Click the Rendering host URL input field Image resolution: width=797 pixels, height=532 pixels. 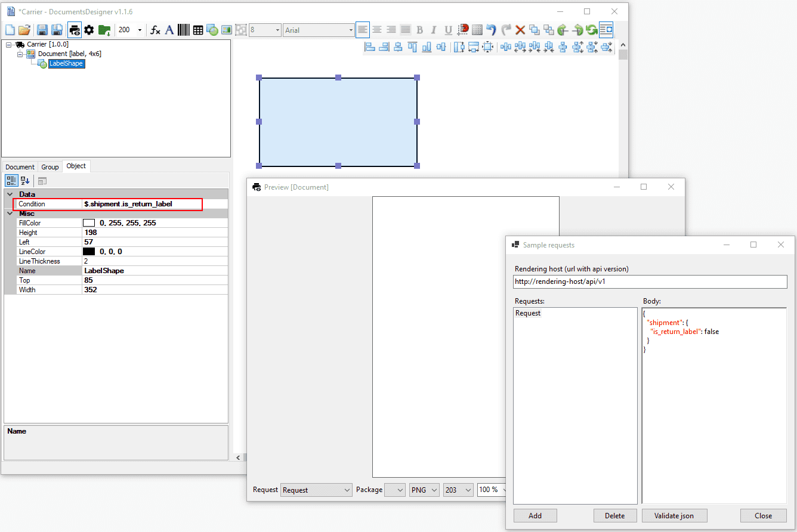(x=650, y=282)
